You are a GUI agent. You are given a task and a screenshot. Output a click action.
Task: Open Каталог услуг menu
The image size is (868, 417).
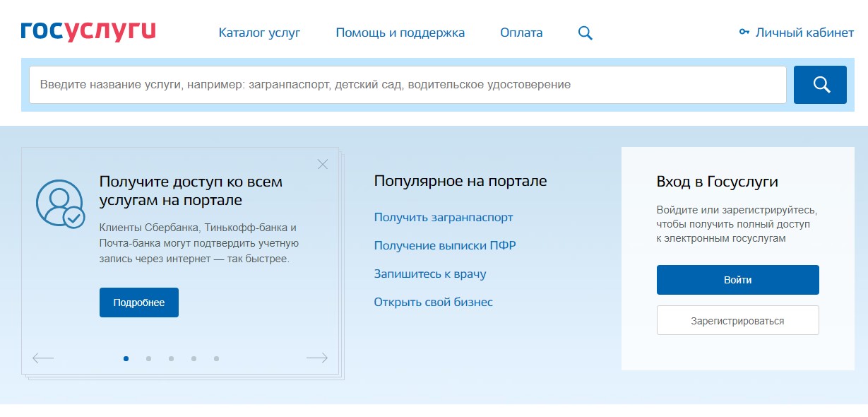259,33
